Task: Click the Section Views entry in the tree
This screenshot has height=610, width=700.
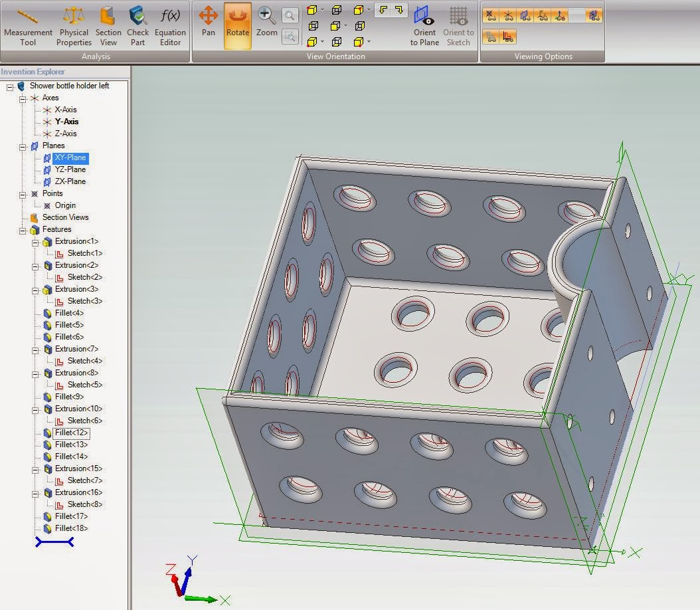Action: pos(65,217)
